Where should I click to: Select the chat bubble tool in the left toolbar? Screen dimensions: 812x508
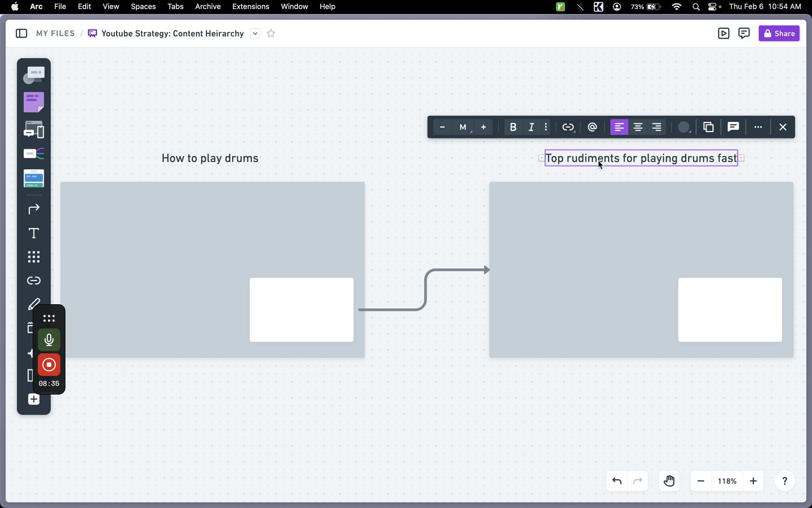(33, 75)
